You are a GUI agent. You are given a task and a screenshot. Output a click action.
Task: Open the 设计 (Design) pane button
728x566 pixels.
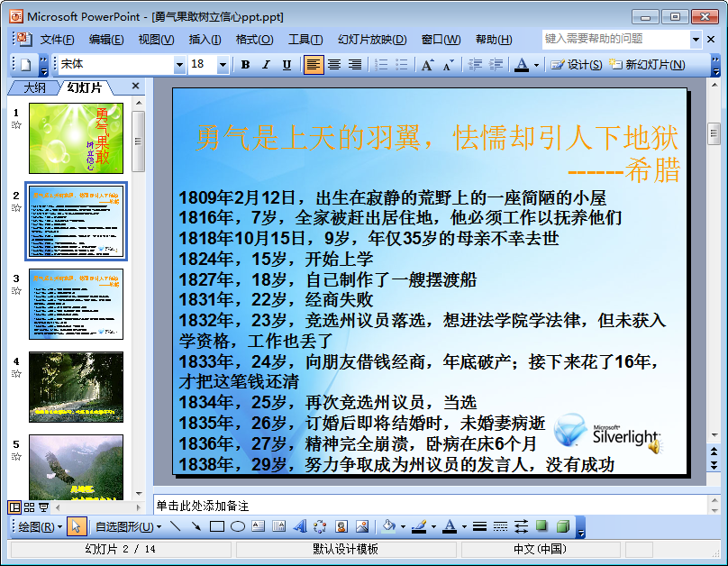(577, 65)
